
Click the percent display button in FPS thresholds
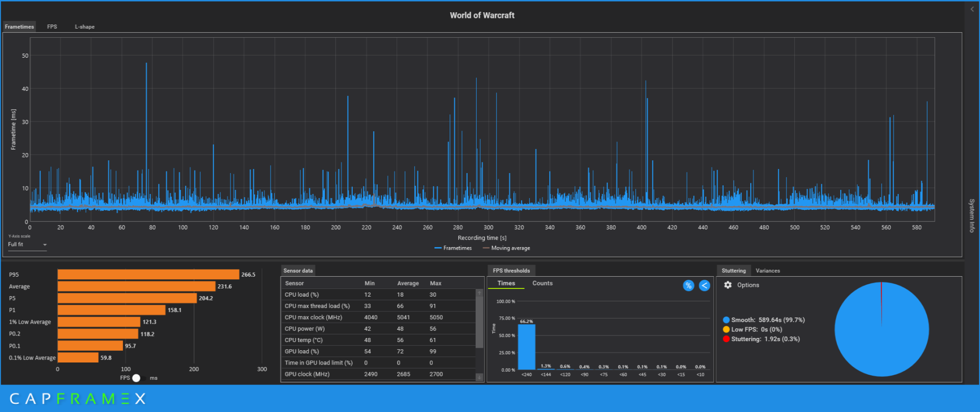point(688,285)
